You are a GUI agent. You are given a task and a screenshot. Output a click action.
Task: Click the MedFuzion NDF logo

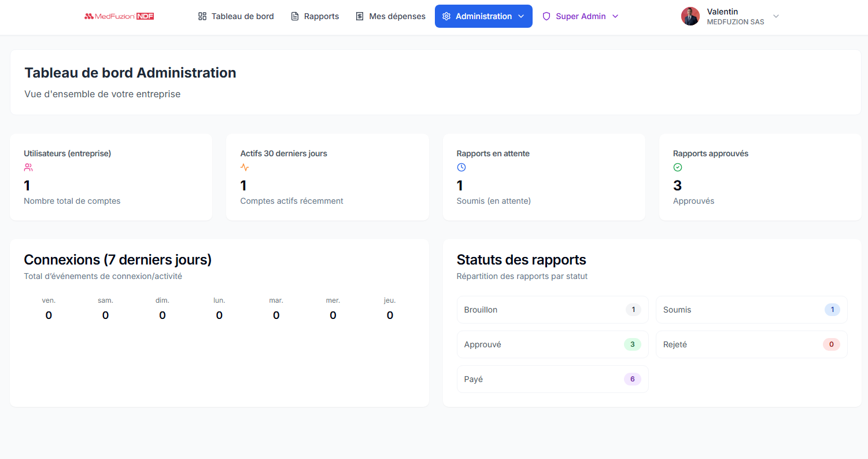(x=119, y=16)
